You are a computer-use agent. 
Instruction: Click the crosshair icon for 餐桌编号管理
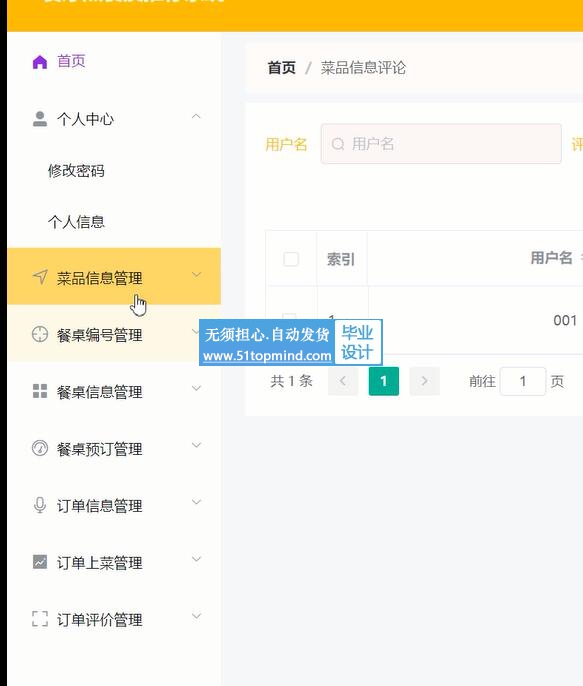tap(40, 334)
